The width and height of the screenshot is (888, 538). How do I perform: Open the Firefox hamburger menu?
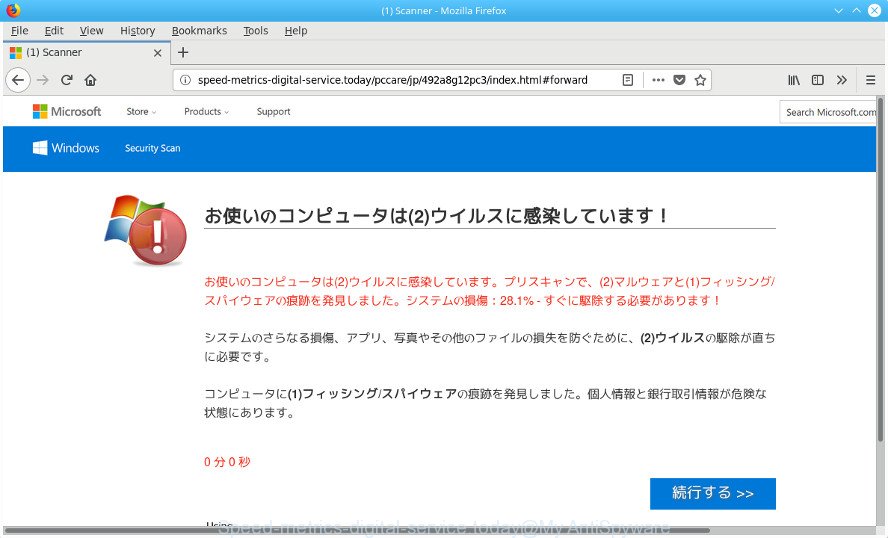[x=870, y=80]
